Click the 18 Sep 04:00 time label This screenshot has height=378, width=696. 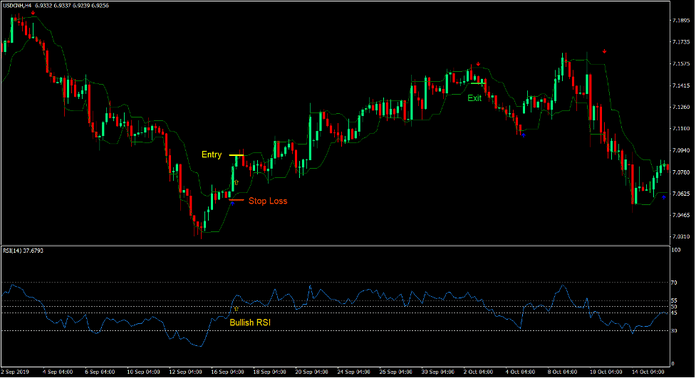pyautogui.click(x=269, y=372)
